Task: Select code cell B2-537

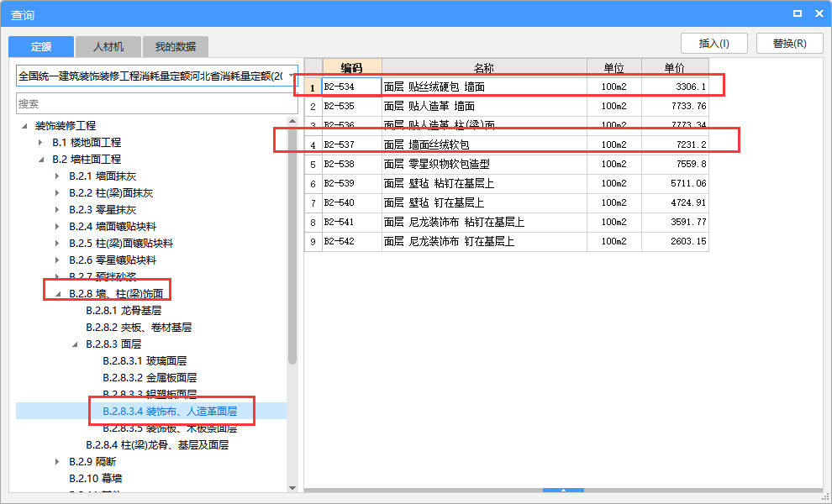Action: (352, 144)
